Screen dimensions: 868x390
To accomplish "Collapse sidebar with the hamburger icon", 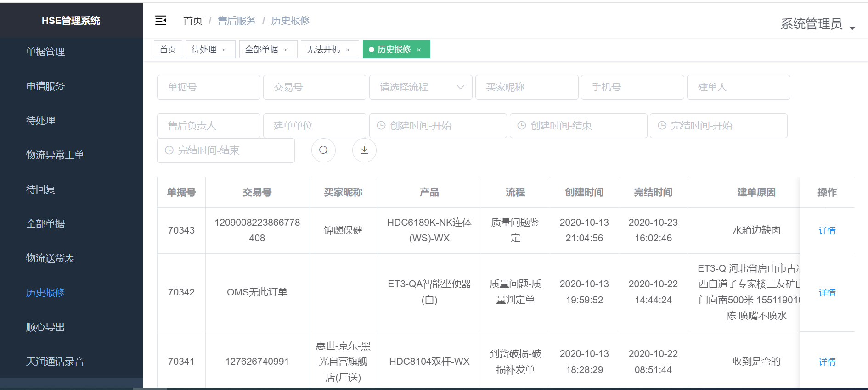I will click(161, 20).
